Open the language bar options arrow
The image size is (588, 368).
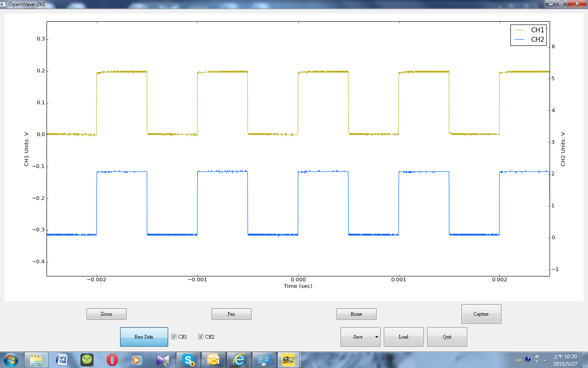point(537,361)
